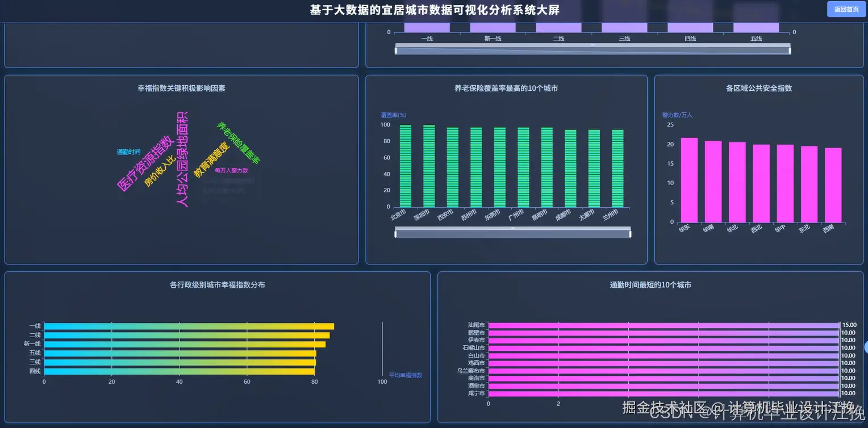
Task: Click the 白山市 bar in the commute chart
Action: tap(663, 355)
